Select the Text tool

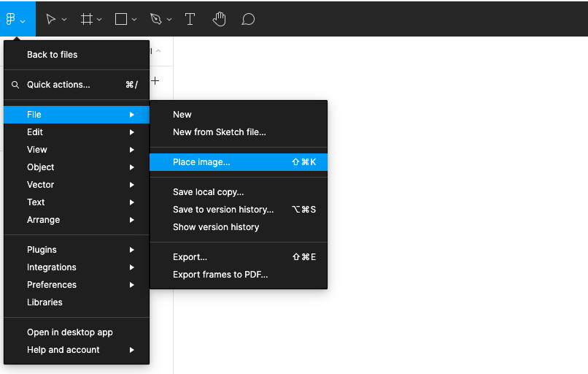point(190,20)
